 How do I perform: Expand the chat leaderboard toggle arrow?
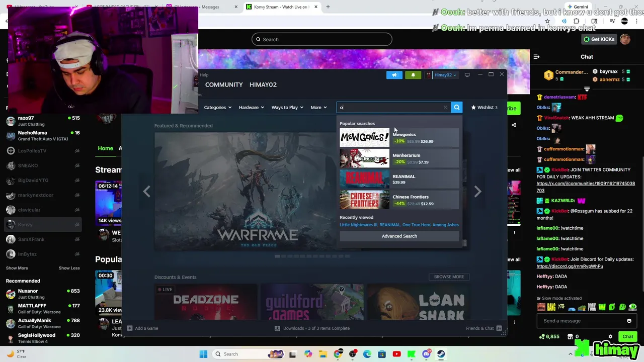[587, 88]
